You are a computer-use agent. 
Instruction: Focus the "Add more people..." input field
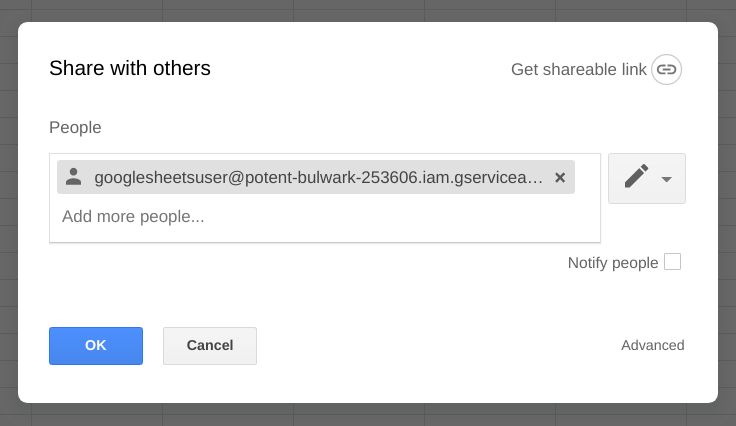(x=300, y=216)
